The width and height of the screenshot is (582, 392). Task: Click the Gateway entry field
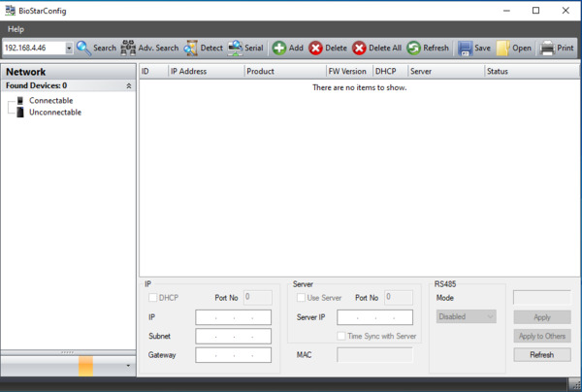233,355
